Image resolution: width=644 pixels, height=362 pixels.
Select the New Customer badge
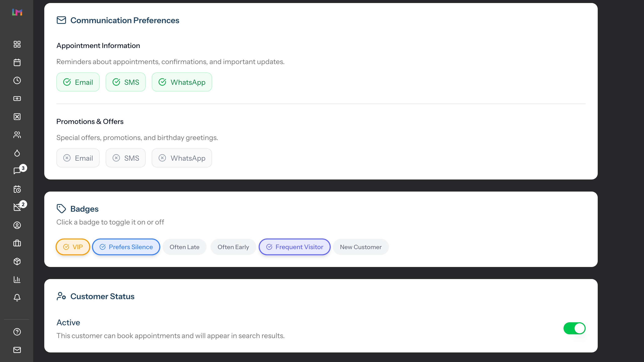(x=360, y=247)
